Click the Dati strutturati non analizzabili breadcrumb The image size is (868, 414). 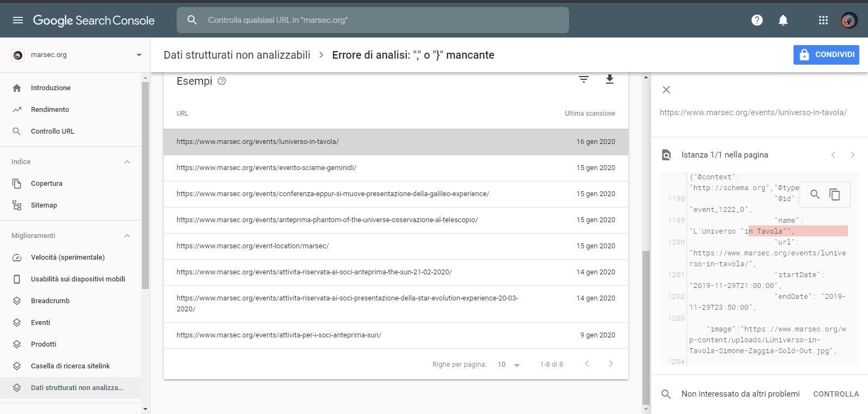[237, 55]
